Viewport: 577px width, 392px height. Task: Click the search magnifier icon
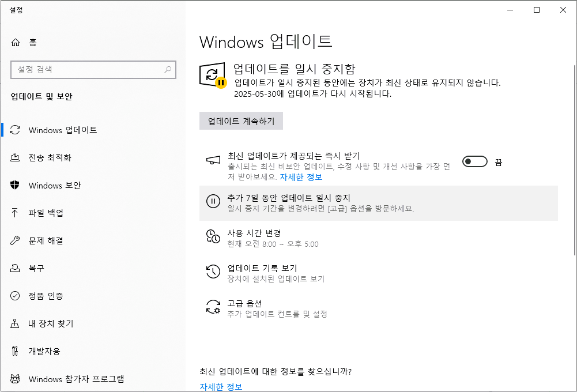click(168, 70)
